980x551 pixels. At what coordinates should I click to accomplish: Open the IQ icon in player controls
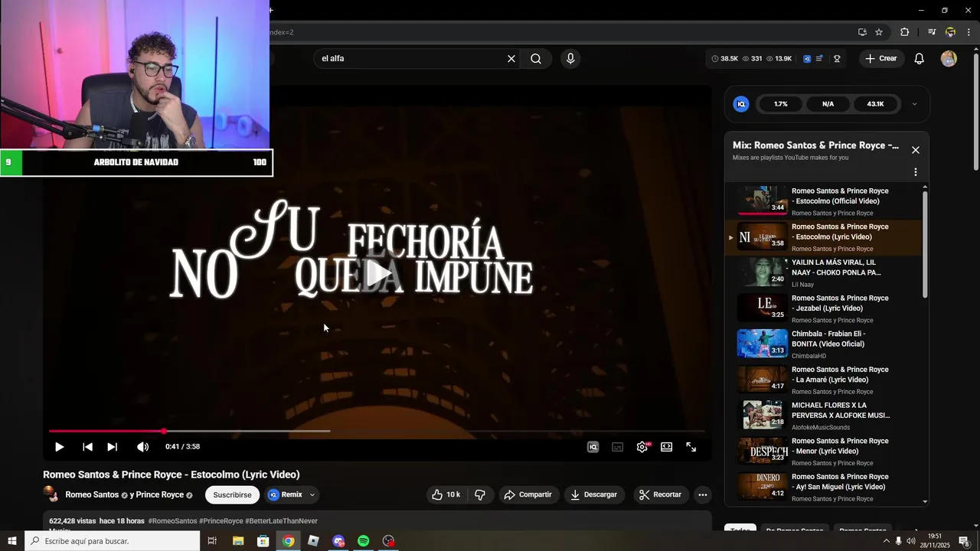(x=593, y=447)
